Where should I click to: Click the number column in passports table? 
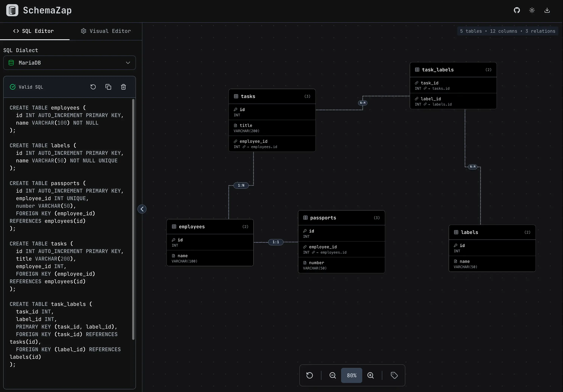341,265
